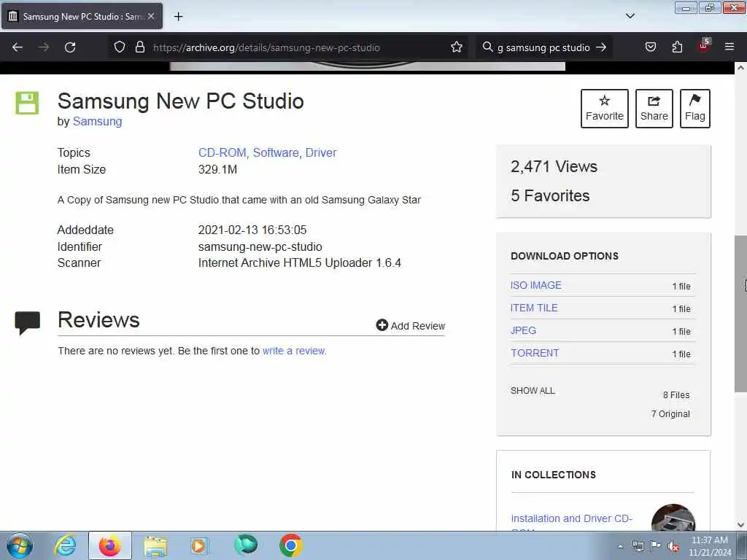Click the network tray icon
747x560 pixels.
point(638,546)
